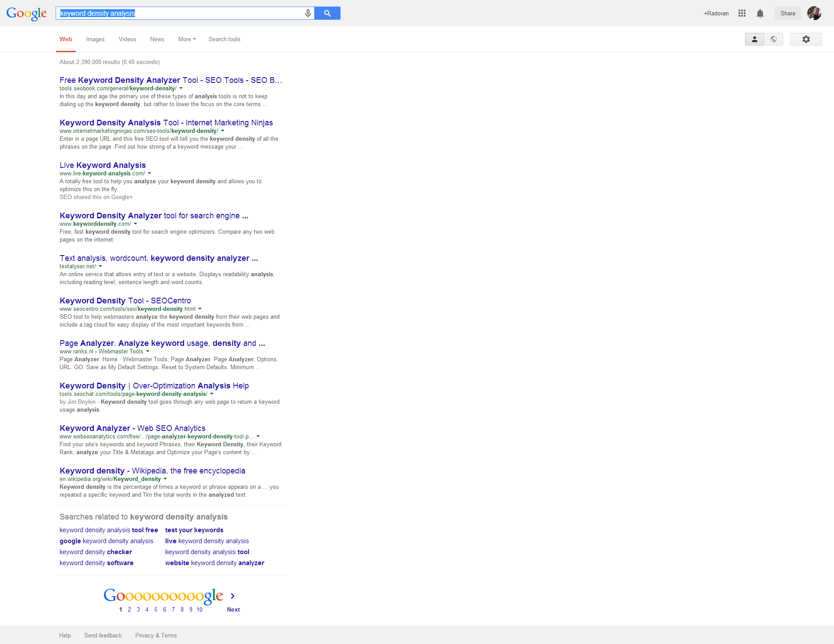Screen dimensions: 834x644
Task: Open the Google apps grid icon
Action: coord(742,14)
